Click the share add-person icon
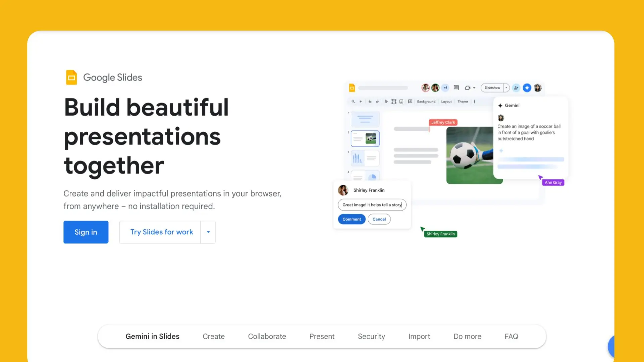The width and height of the screenshot is (644, 362). coord(516,88)
